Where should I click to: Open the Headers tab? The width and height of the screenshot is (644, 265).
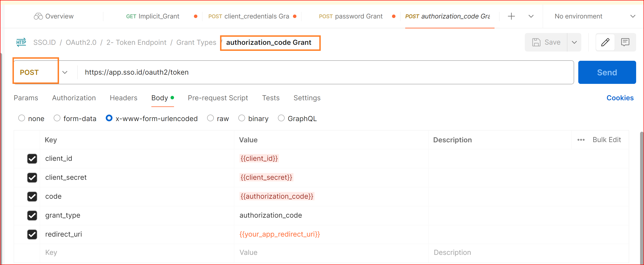[x=124, y=98]
